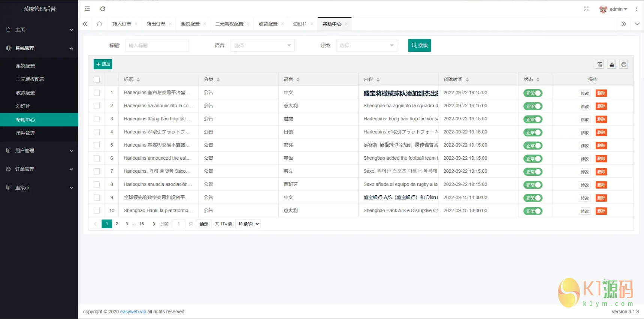Check the select-all header checkbox
The image size is (644, 319).
[97, 79]
